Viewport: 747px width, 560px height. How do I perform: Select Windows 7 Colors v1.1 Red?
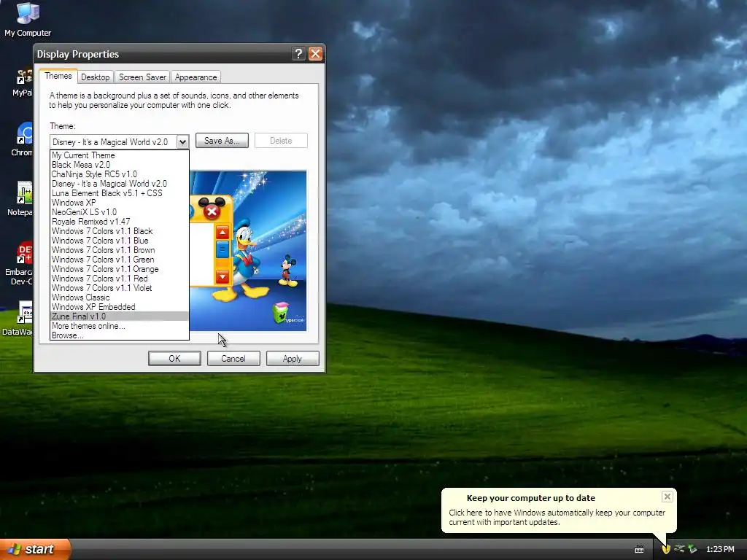tap(120, 279)
